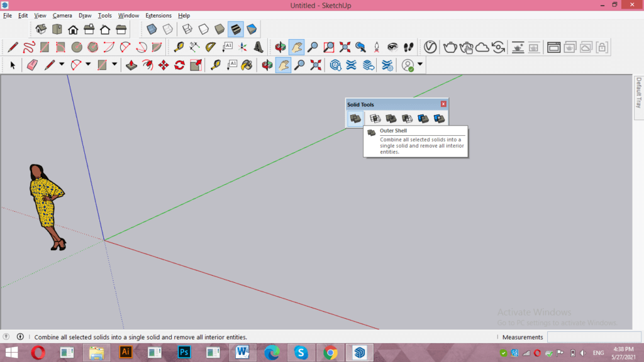Open the Extensions menu
Image resolution: width=644 pixels, height=362 pixels.
click(x=158, y=15)
